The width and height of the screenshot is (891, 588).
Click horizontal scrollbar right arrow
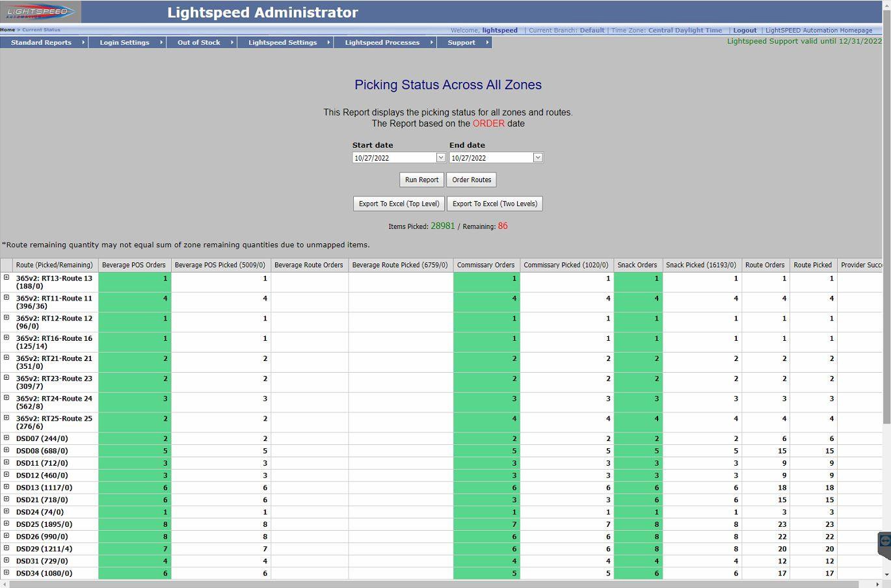coord(877,584)
